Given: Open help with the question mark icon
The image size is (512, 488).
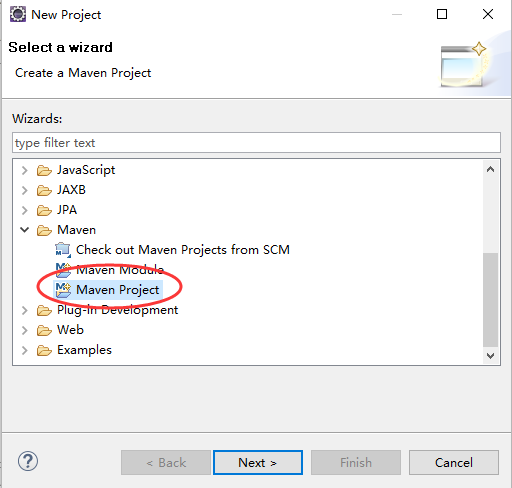Looking at the screenshot, I should (28, 461).
